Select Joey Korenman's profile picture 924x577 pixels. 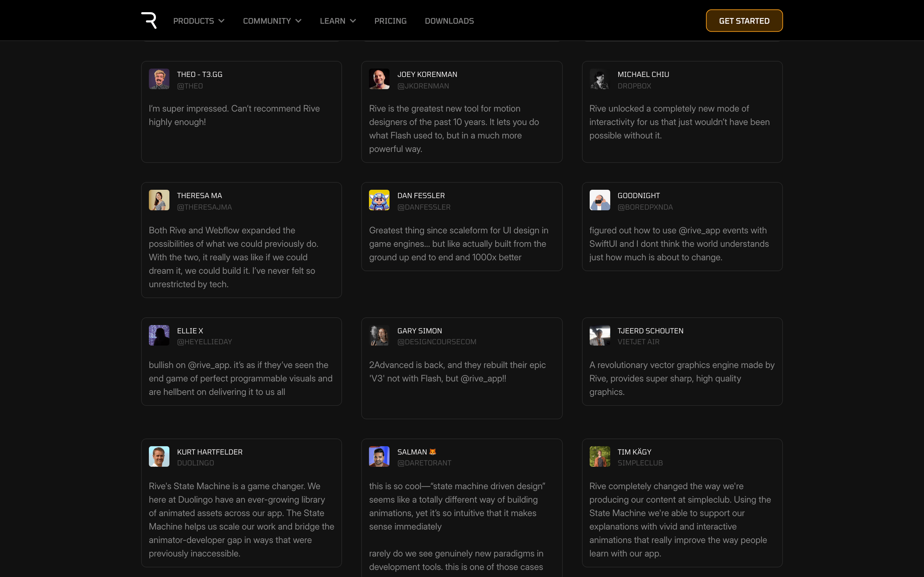coord(379,79)
